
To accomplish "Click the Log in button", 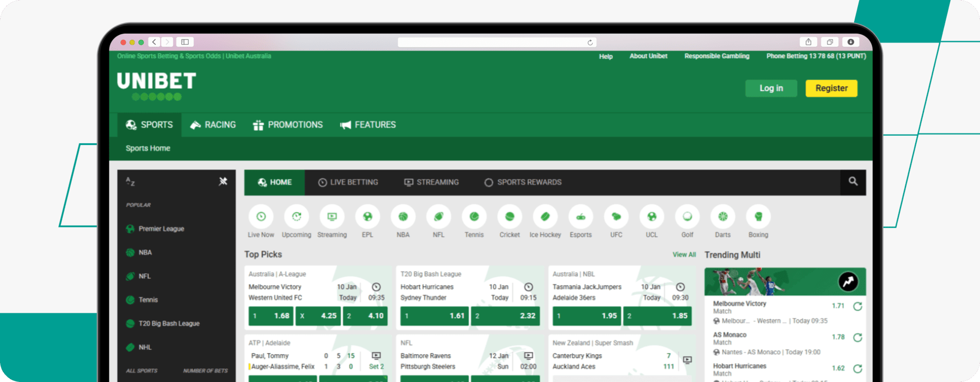I will click(x=771, y=88).
